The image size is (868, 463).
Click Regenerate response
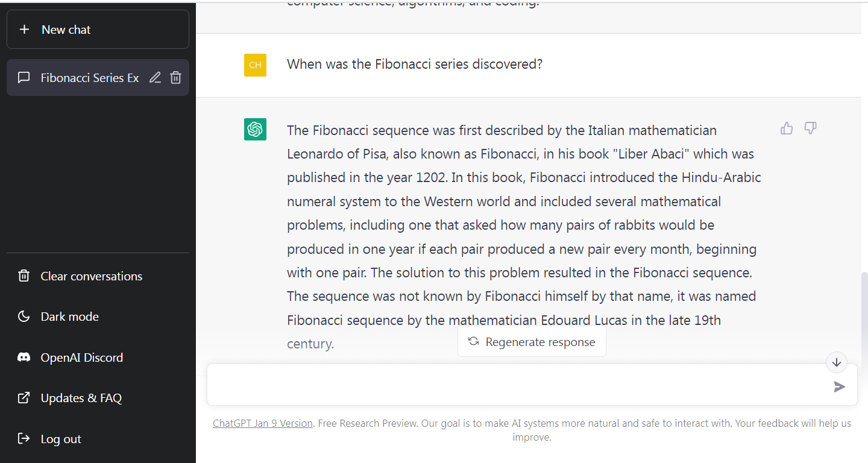[532, 342]
